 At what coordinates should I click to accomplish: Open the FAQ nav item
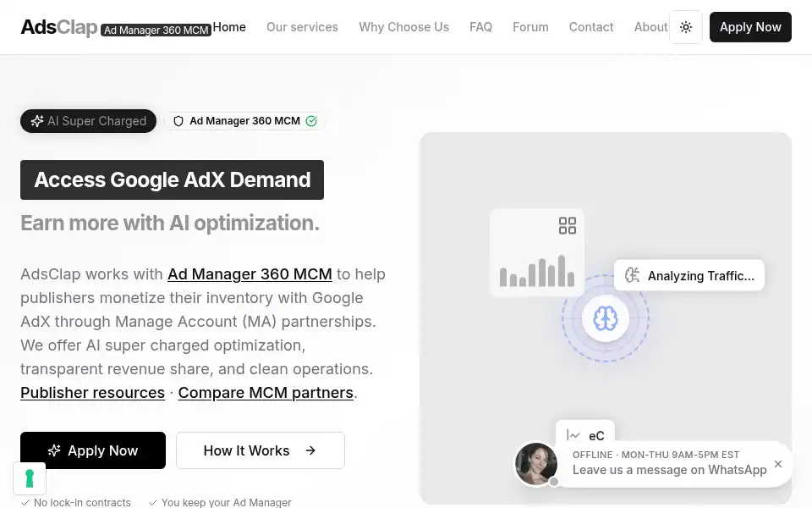pos(480,27)
